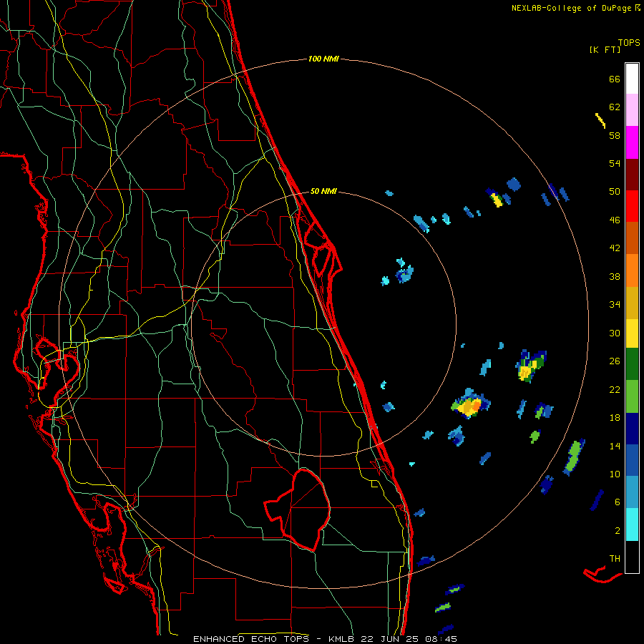Click the NEXLAB-College of DuPage label

pos(571,8)
